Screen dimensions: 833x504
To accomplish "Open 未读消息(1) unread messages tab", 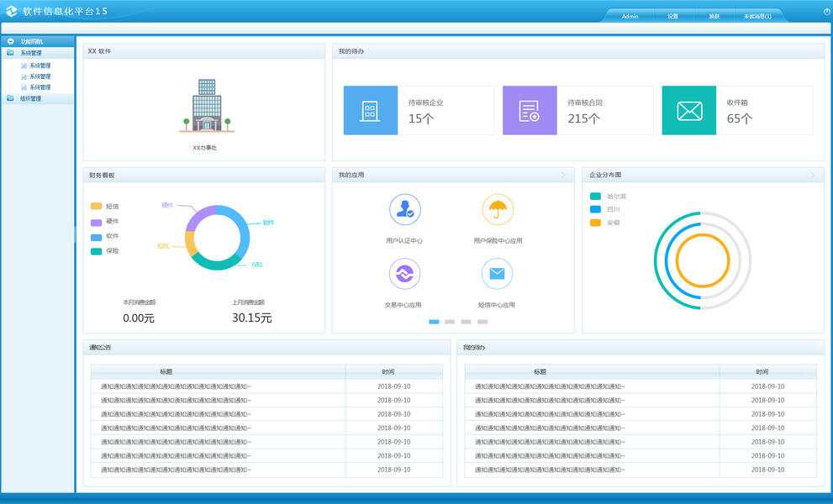I will pyautogui.click(x=757, y=17).
